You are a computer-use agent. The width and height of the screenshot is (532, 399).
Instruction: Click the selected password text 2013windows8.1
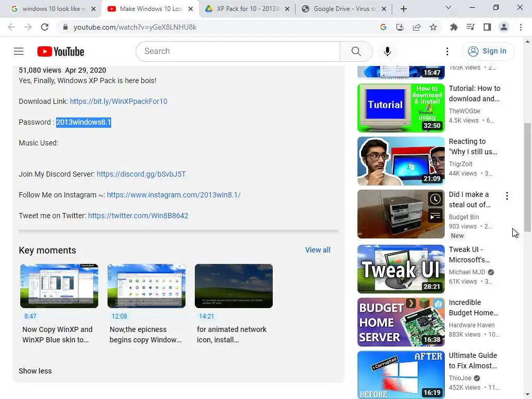[x=84, y=122]
